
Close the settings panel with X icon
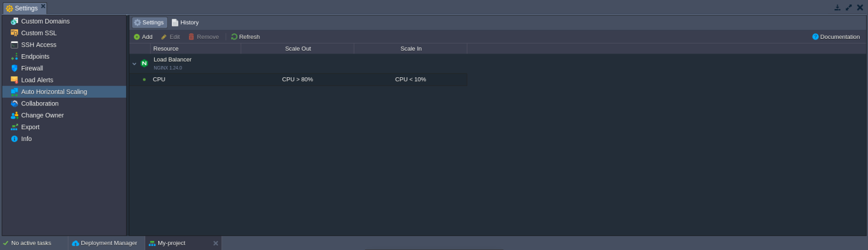click(860, 7)
